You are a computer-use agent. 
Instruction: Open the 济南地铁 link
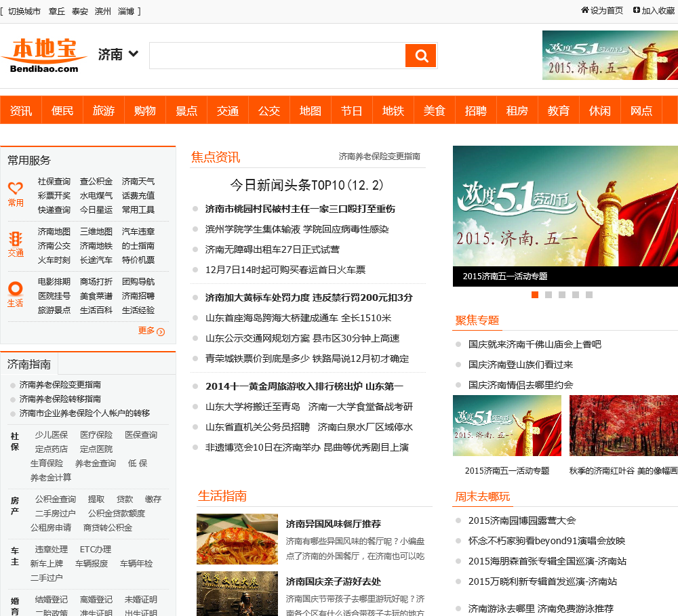click(x=96, y=246)
